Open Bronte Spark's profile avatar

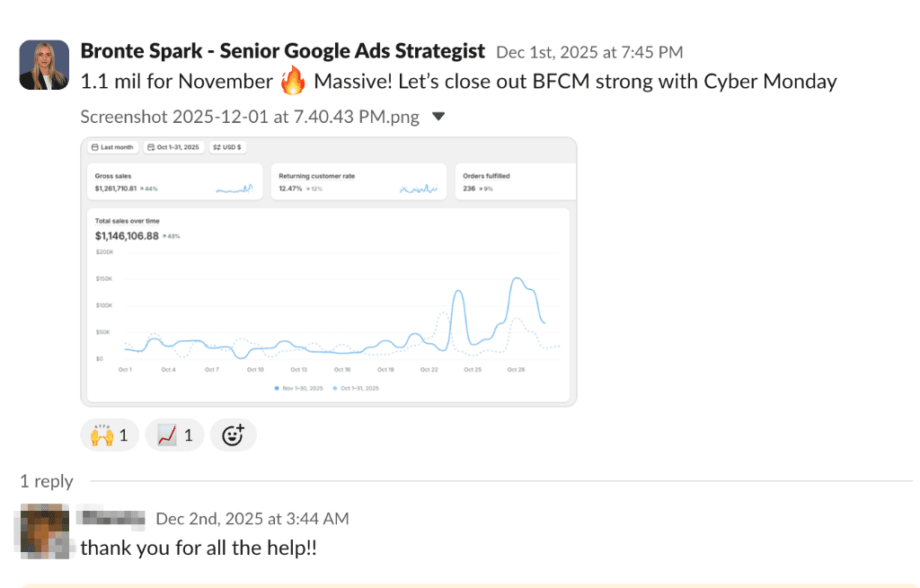[43, 64]
